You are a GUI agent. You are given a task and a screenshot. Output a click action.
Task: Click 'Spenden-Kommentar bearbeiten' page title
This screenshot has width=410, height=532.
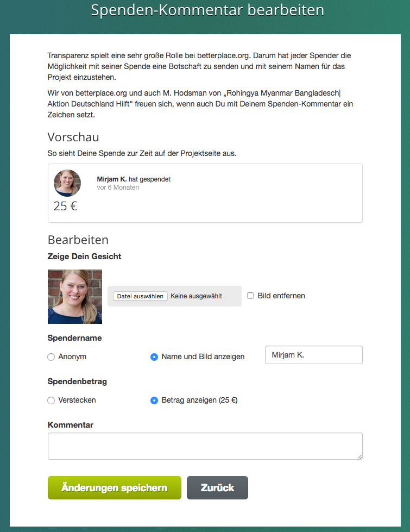point(207,10)
